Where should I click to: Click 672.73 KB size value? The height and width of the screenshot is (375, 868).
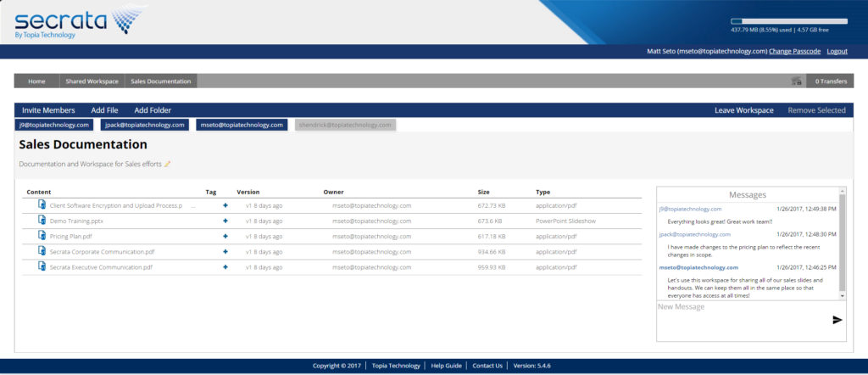pos(492,205)
